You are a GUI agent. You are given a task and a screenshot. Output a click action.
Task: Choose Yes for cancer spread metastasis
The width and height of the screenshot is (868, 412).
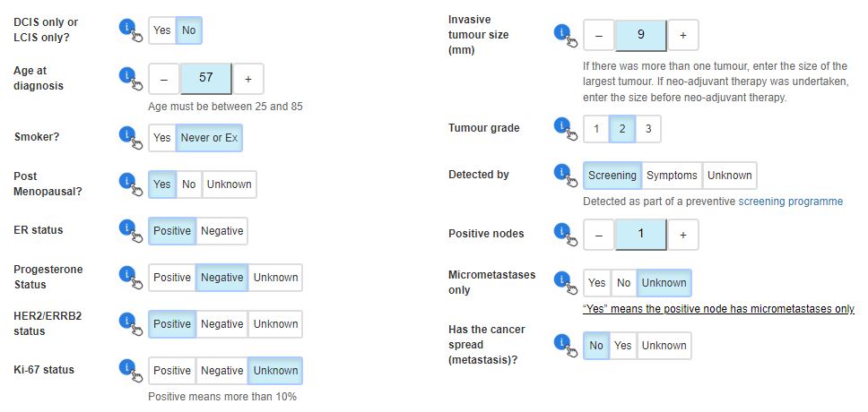[623, 345]
